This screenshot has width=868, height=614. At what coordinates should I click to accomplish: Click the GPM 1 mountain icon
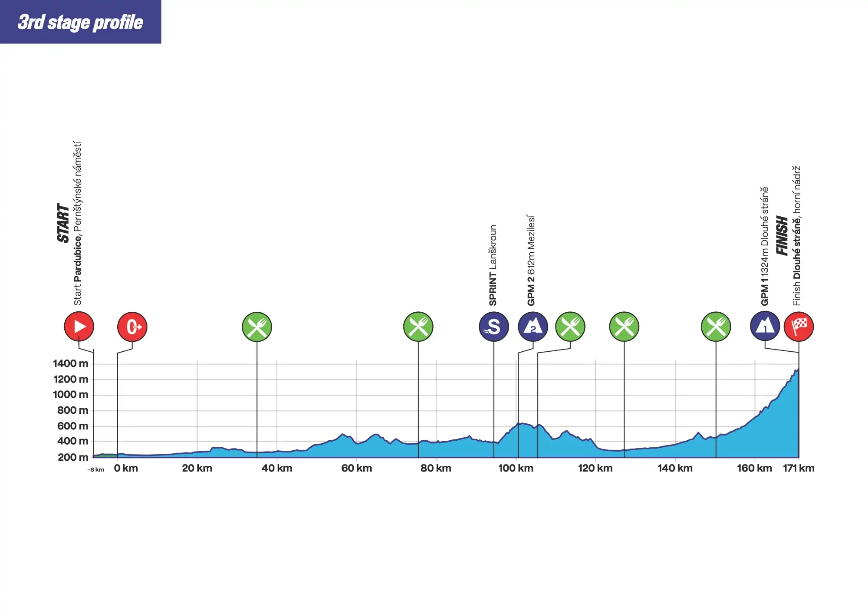pyautogui.click(x=765, y=326)
